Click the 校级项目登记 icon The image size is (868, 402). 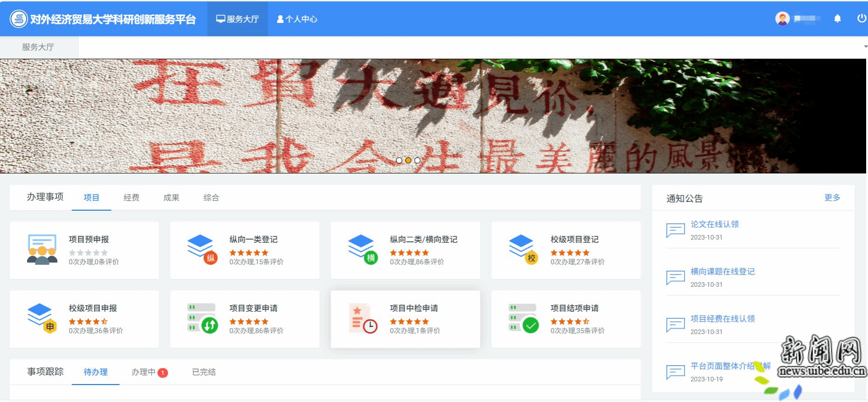click(523, 250)
